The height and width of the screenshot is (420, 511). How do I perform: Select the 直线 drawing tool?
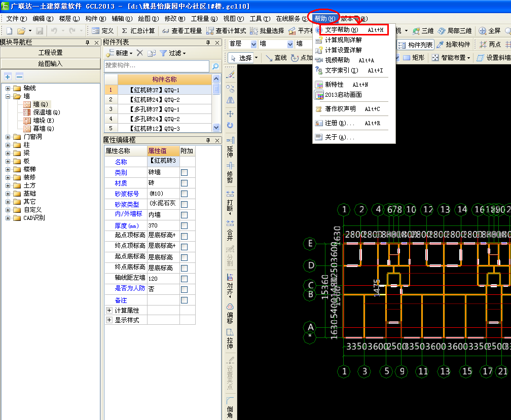[276, 58]
